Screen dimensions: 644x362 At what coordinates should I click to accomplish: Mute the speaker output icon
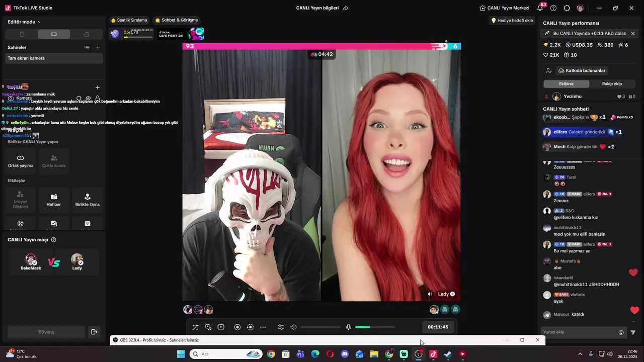pyautogui.click(x=294, y=327)
